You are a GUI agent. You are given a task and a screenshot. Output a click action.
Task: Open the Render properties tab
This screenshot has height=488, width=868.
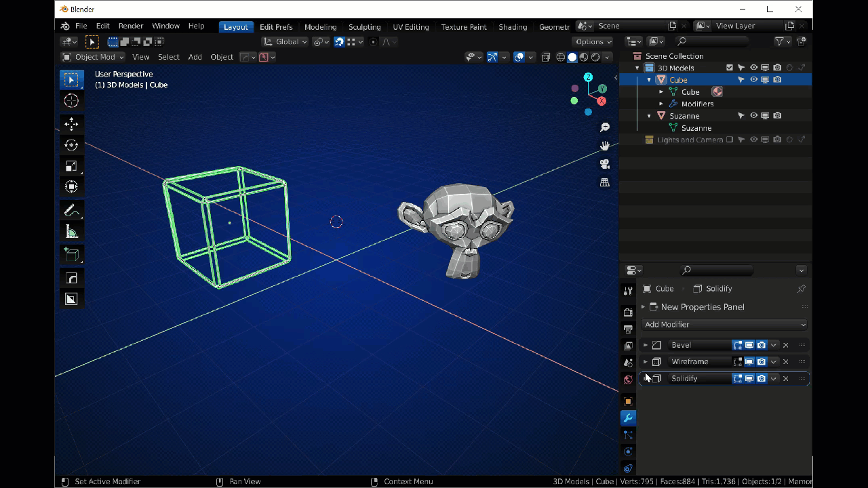click(628, 312)
